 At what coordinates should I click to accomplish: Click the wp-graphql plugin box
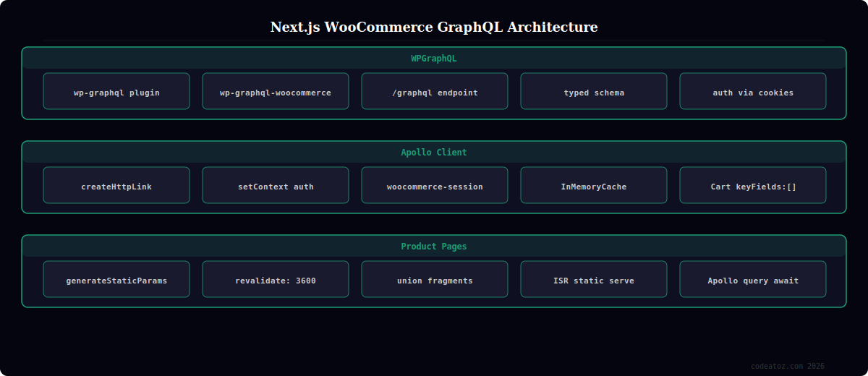point(116,91)
